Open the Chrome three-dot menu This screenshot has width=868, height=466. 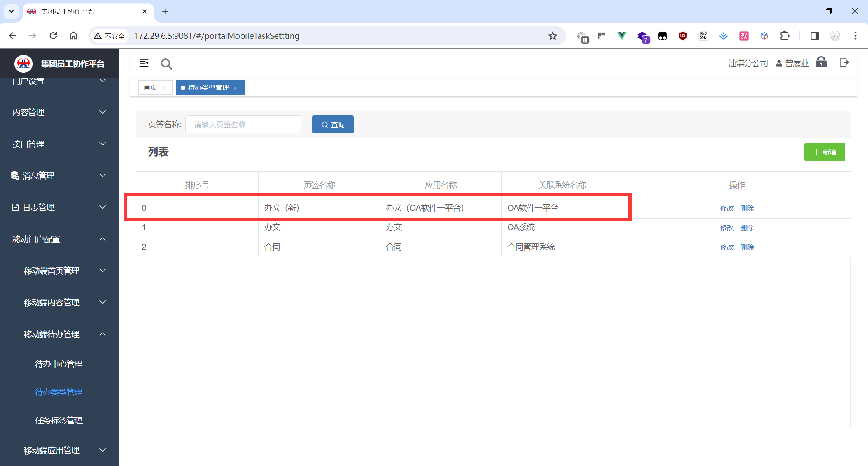point(855,36)
